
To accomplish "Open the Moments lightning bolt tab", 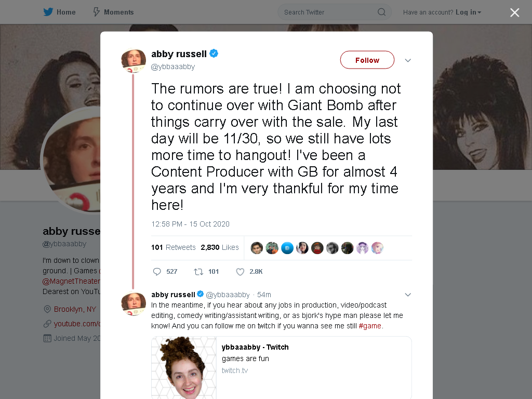I will coord(113,12).
